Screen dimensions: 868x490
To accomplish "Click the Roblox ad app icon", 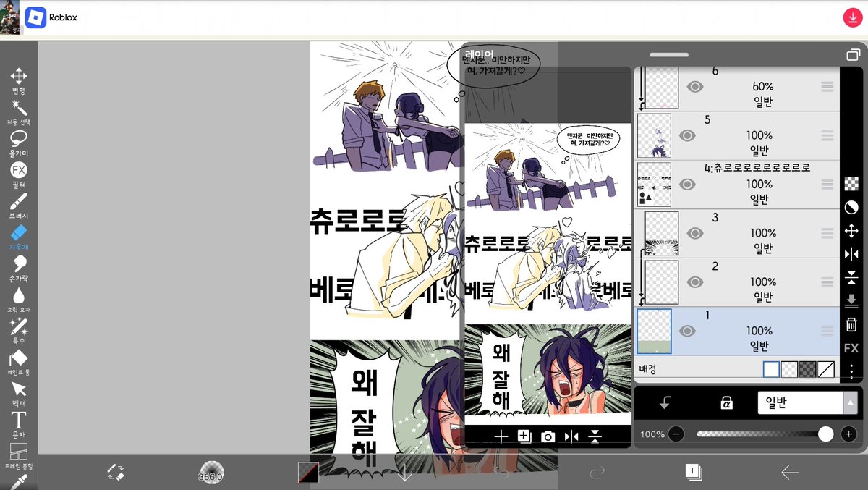I will tap(35, 17).
